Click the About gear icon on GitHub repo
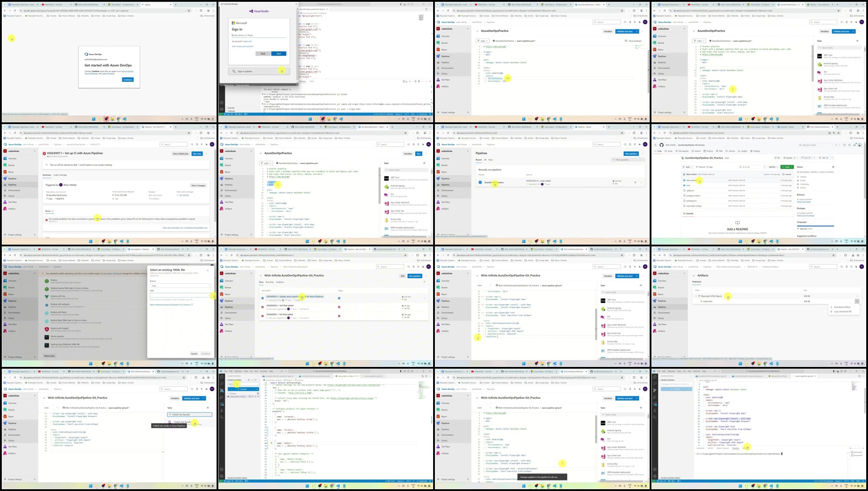This screenshot has width=868, height=491. [833, 167]
